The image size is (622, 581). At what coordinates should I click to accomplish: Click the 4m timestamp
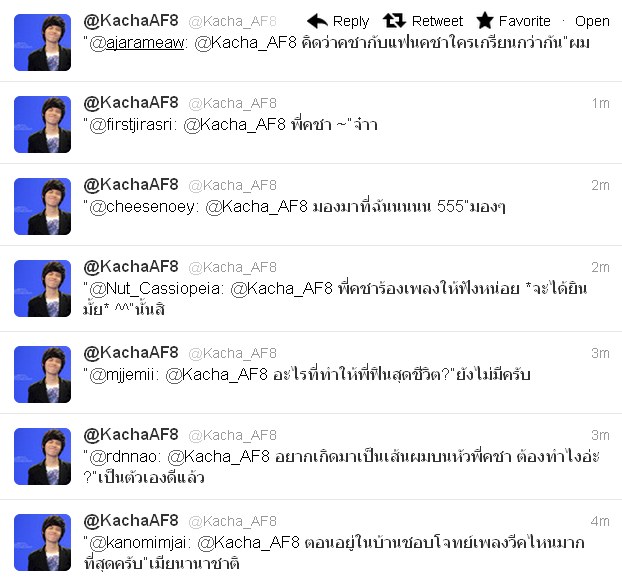click(600, 522)
